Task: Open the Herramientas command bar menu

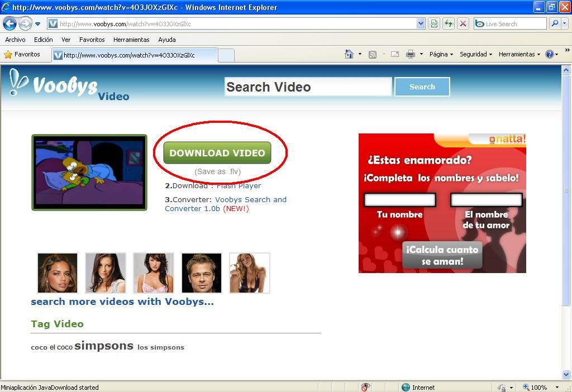Action: click(519, 54)
